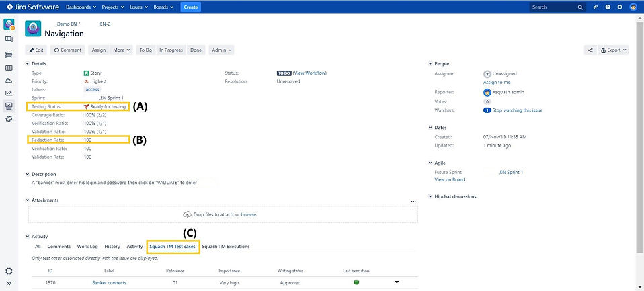Click the red Ready for testing icon

[x=86, y=107]
